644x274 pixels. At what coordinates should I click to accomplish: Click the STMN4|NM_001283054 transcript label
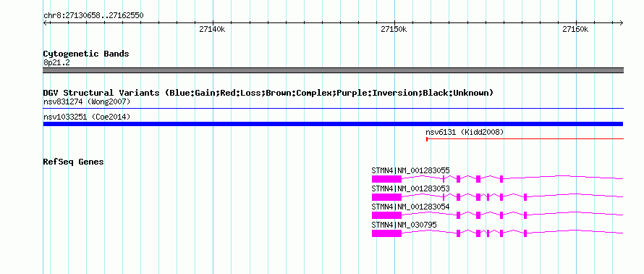(411, 207)
